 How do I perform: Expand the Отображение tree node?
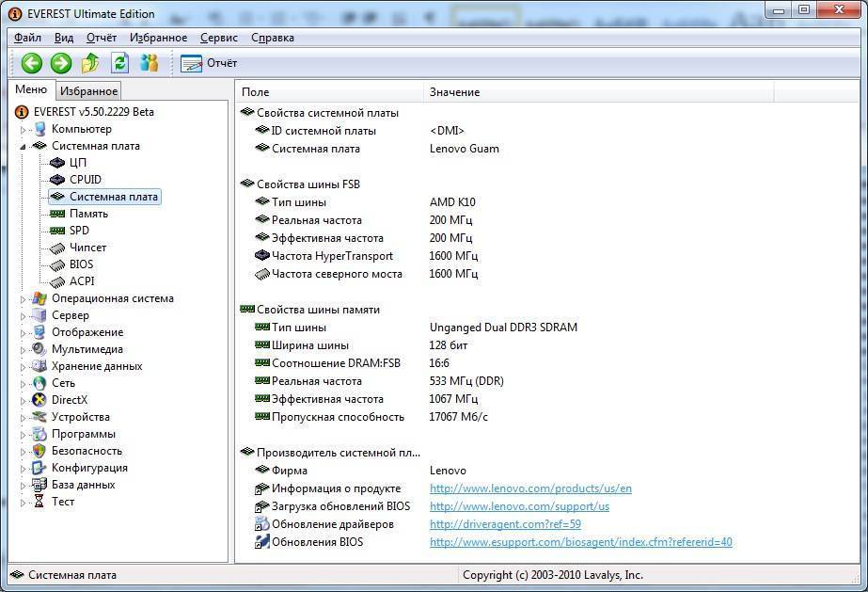click(x=23, y=333)
